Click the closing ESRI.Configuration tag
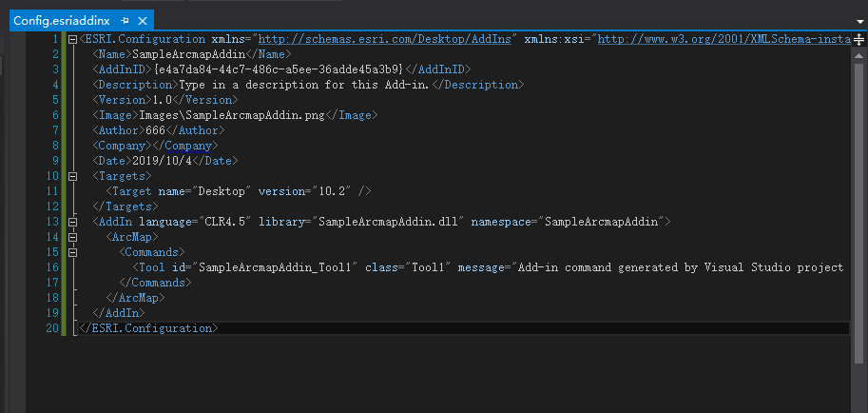 coord(148,328)
